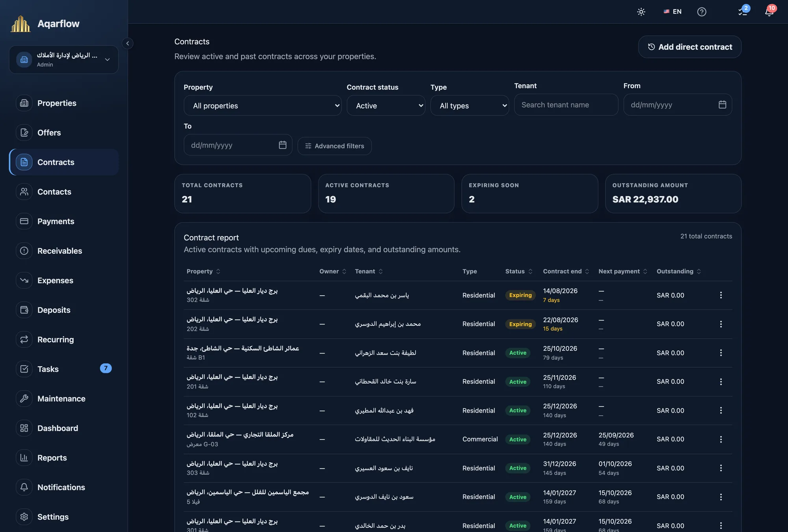
Task: Open the help question mark icon
Action: point(702,12)
